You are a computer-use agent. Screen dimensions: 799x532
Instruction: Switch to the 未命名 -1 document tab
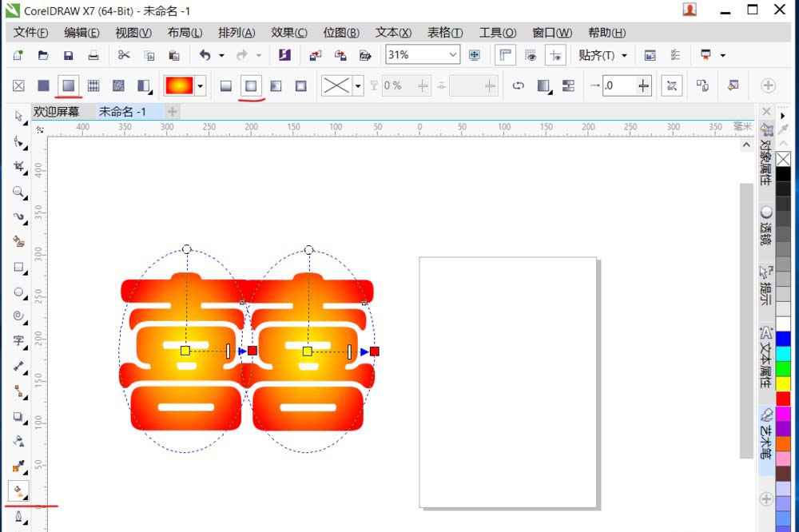click(122, 112)
